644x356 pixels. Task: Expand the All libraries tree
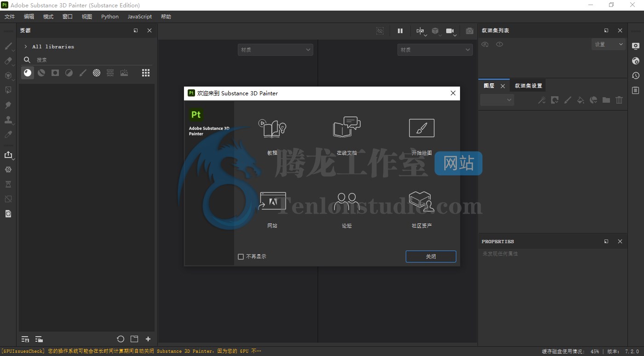(26, 47)
